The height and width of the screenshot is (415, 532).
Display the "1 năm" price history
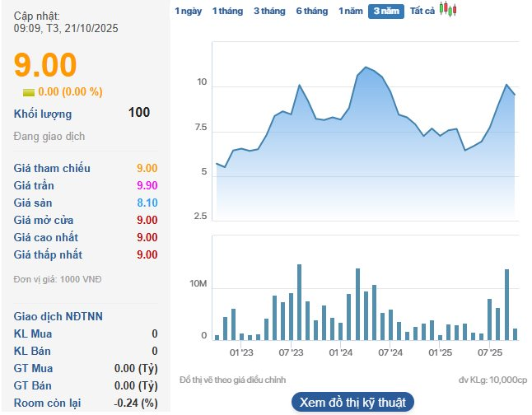[351, 11]
